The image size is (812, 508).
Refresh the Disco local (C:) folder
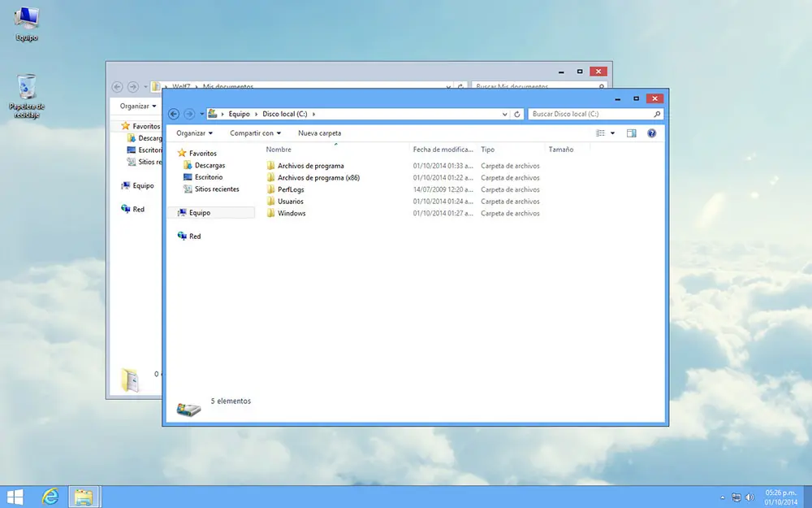tap(516, 114)
